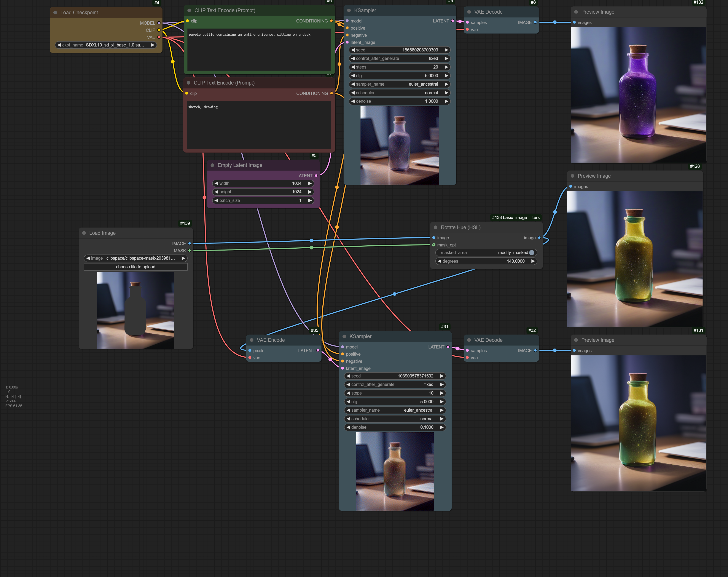Collapse the positive CLIP Text Encode node dot

[x=189, y=10]
